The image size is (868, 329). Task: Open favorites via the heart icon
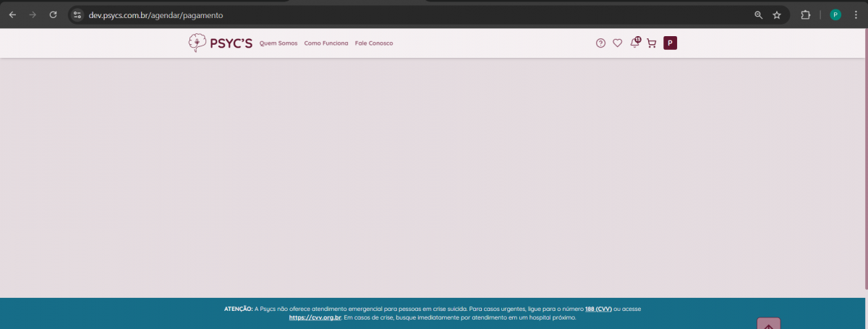click(617, 43)
